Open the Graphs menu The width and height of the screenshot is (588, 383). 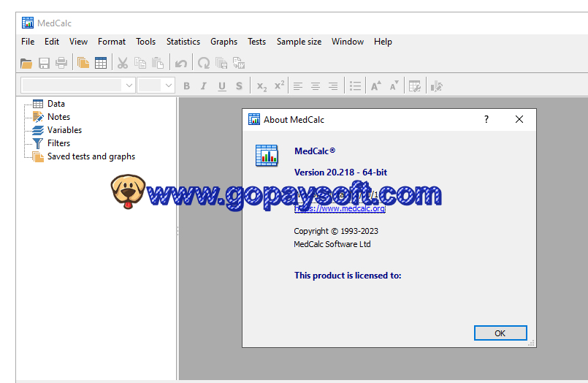click(x=224, y=42)
